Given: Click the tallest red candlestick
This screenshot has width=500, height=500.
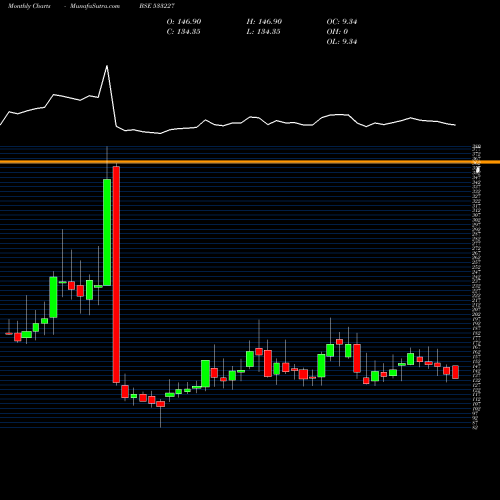Looking at the screenshot, I should pyautogui.click(x=116, y=274).
